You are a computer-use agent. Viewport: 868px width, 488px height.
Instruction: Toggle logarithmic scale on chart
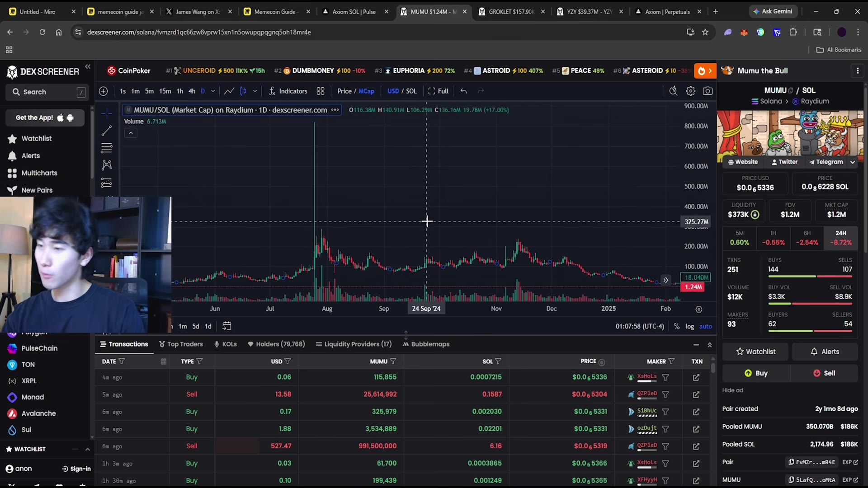(689, 326)
